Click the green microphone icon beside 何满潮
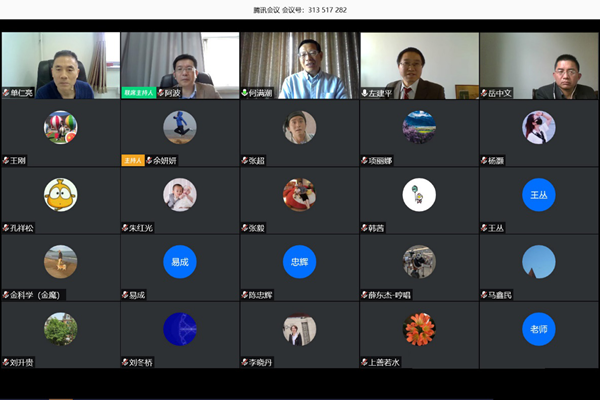600x400 pixels. point(246,93)
